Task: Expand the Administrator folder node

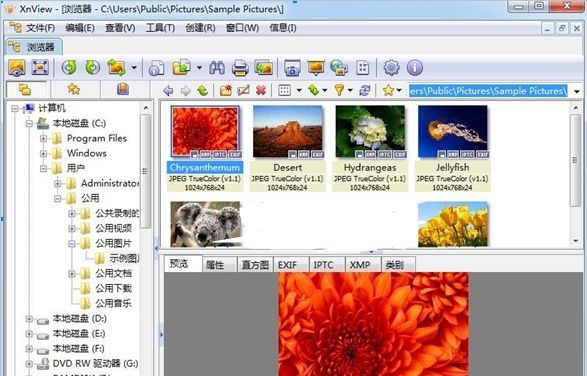Action: pos(58,184)
